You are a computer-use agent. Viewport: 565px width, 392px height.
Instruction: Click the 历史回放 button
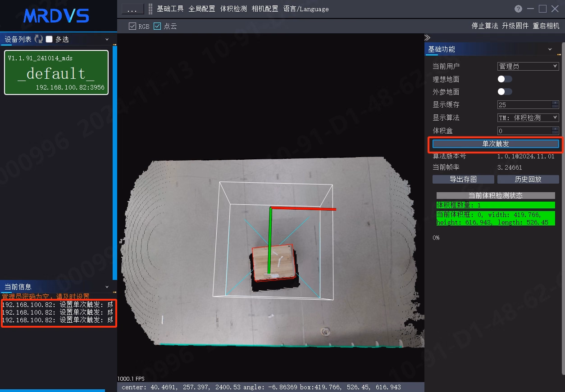(528, 179)
